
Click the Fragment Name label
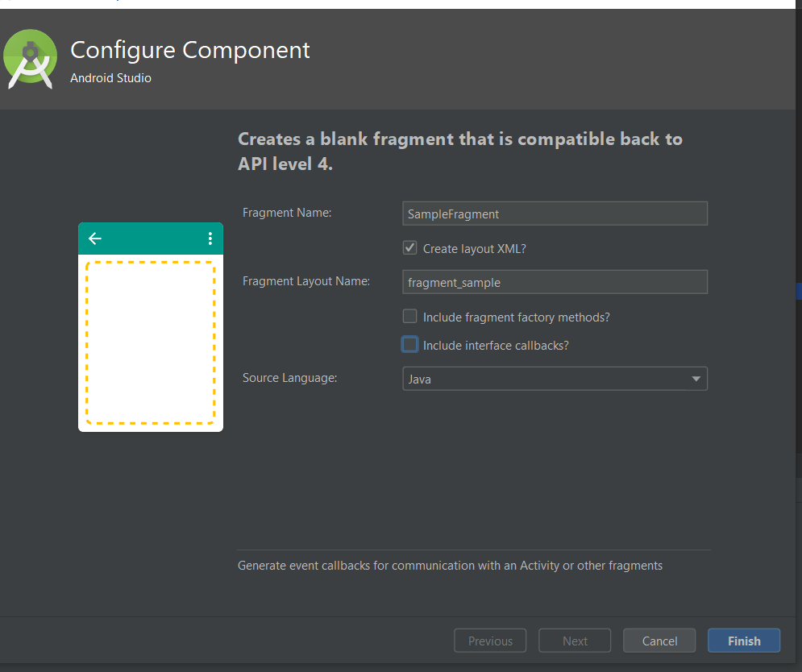(x=287, y=213)
